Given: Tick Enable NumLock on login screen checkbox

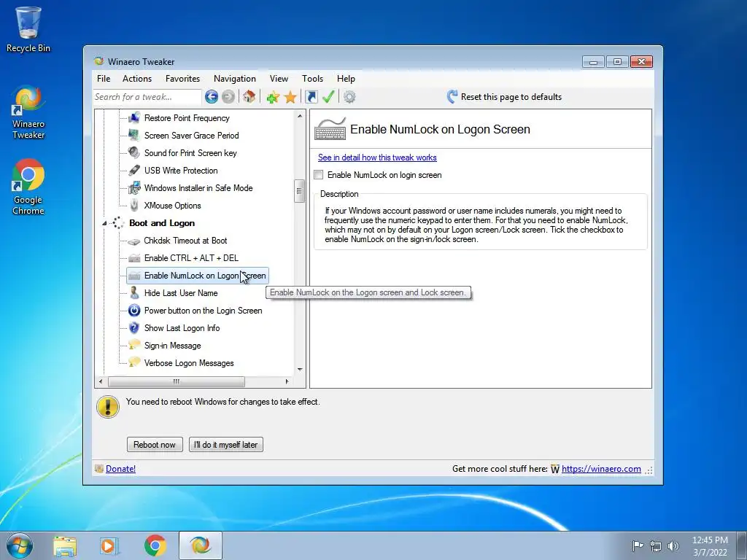Looking at the screenshot, I should point(319,175).
